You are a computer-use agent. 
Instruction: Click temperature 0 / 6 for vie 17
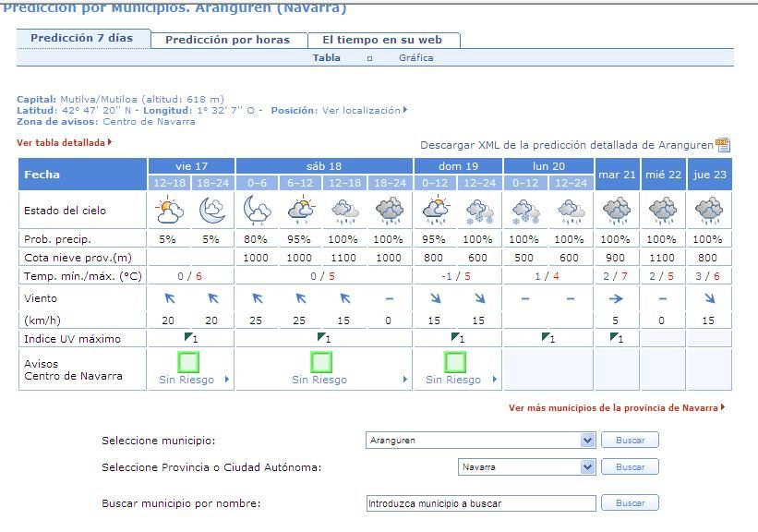189,276
